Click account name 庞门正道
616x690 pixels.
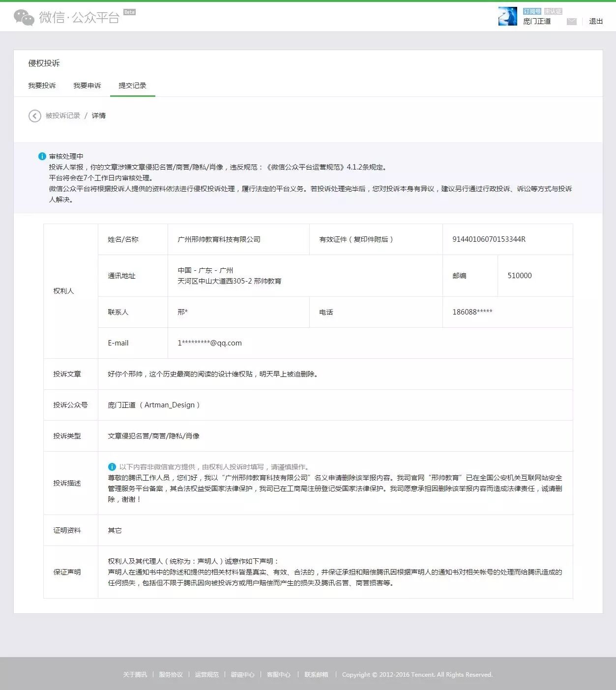(537, 21)
